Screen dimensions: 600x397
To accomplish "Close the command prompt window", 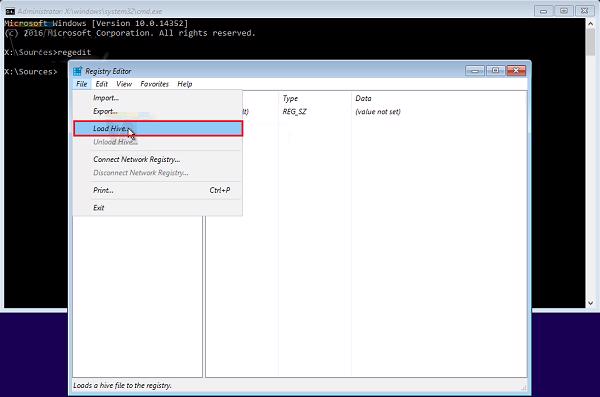I will point(584,11).
